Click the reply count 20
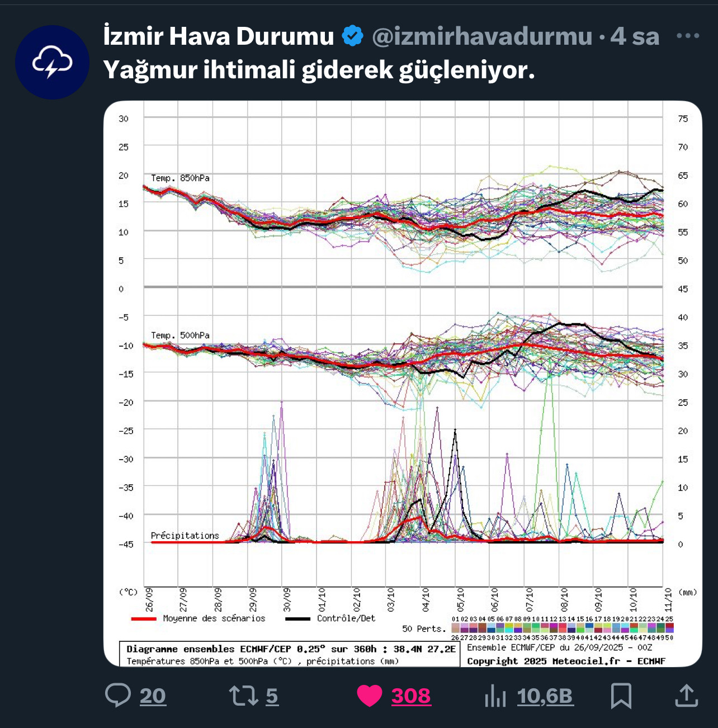718x728 pixels. coord(153,696)
